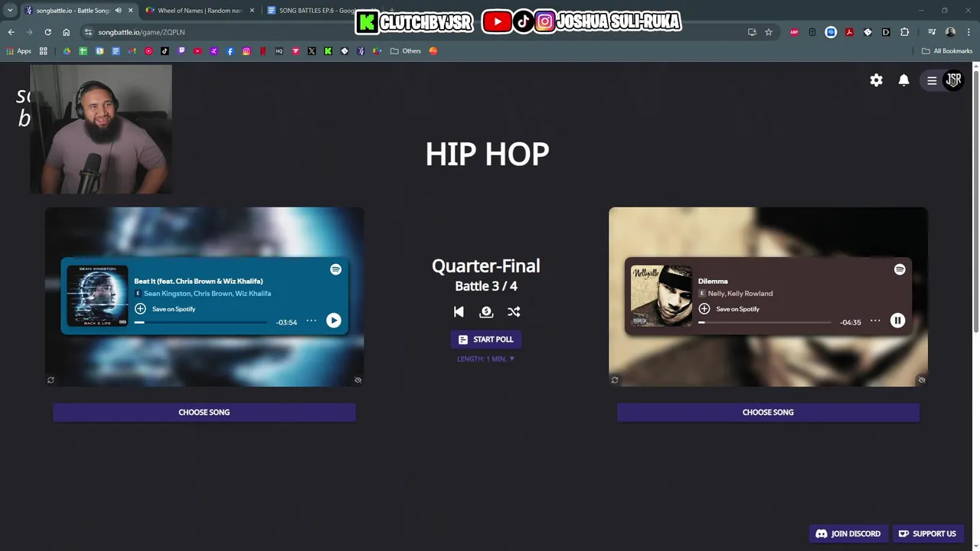Save Dilemma on Spotify plus icon
The width and height of the screenshot is (980, 551).
[704, 308]
